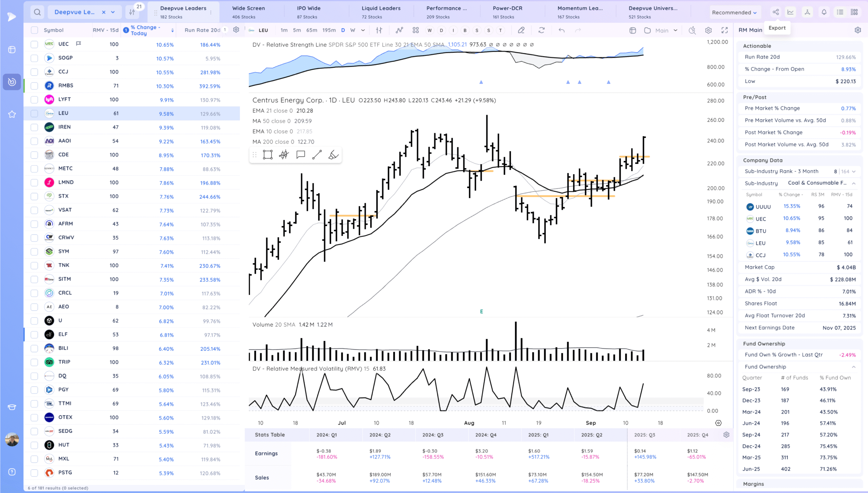868x493 pixels.
Task: Expand the Sub-Industry Rank dropdown chevron
Action: click(x=854, y=171)
